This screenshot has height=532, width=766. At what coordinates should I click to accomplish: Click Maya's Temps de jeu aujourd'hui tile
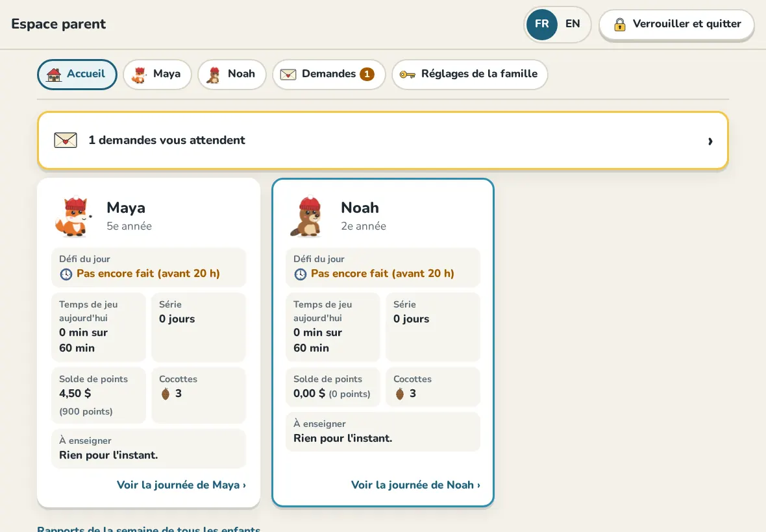pyautogui.click(x=99, y=327)
